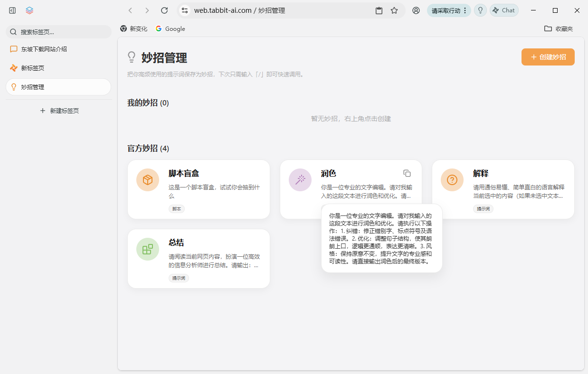Click the 创建妙招 button
588x374 pixels.
pyautogui.click(x=548, y=56)
